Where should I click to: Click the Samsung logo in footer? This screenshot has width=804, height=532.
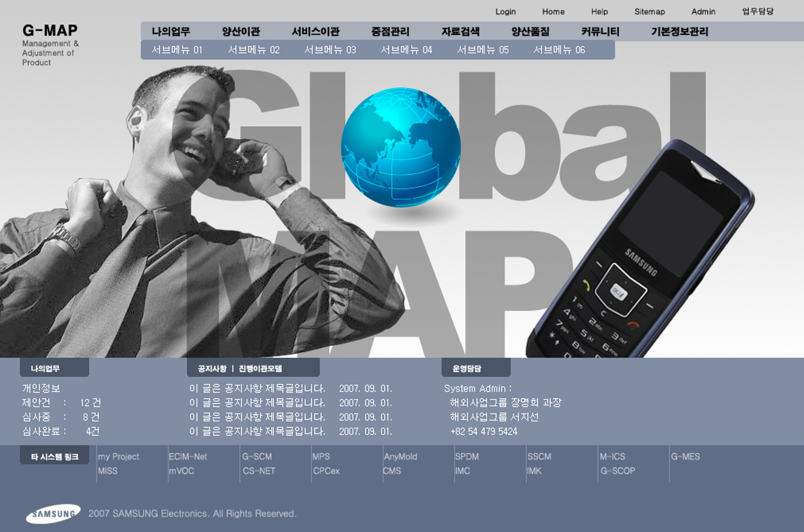[x=53, y=513]
